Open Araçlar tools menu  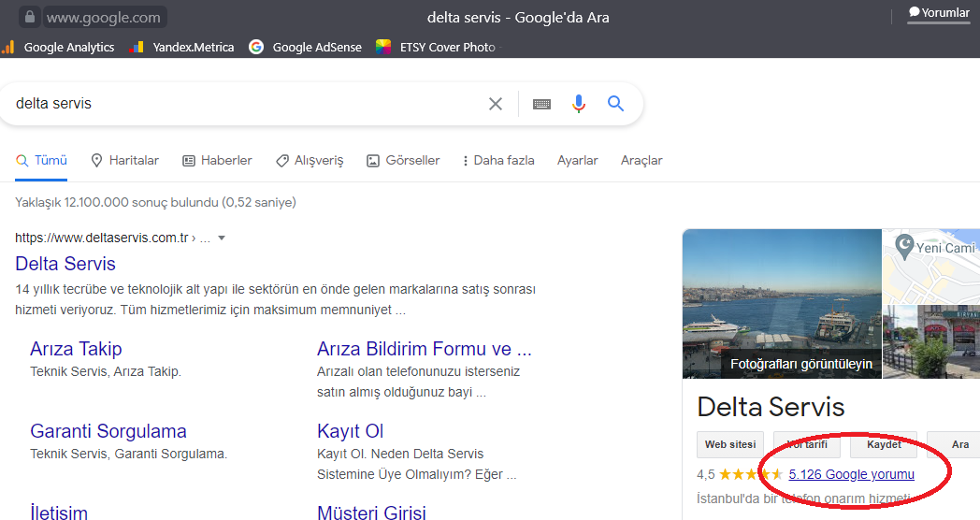pyautogui.click(x=641, y=161)
